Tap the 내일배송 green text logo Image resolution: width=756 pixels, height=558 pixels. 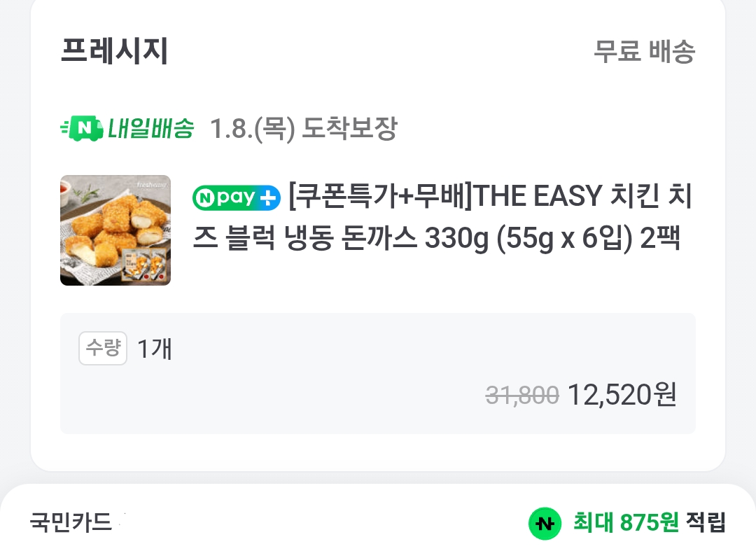(x=150, y=129)
